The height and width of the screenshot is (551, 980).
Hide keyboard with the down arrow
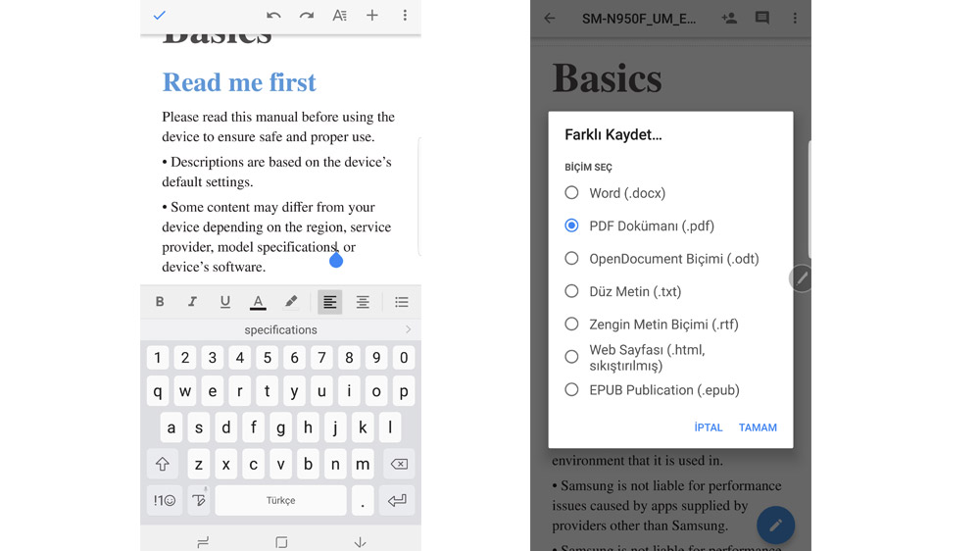pos(360,542)
